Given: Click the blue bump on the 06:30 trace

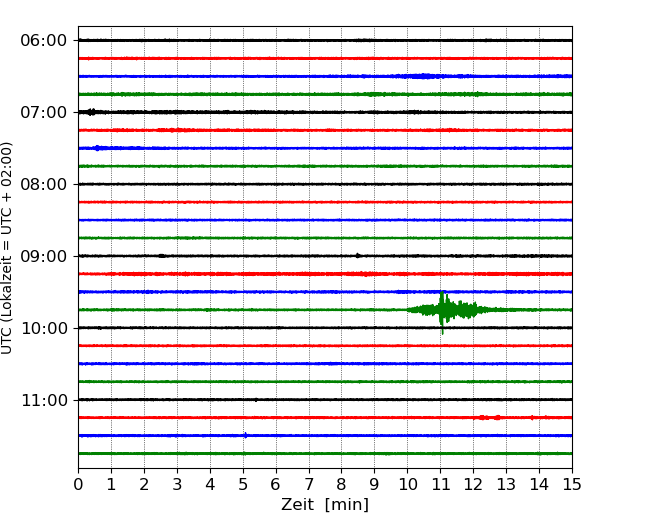Looking at the screenshot, I should (x=425, y=76).
